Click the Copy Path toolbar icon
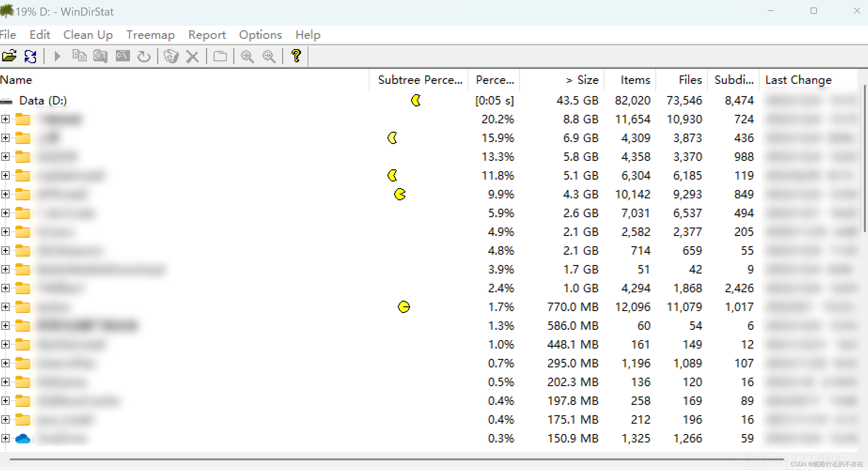Screen dimensions: 868x470 click(x=79, y=56)
